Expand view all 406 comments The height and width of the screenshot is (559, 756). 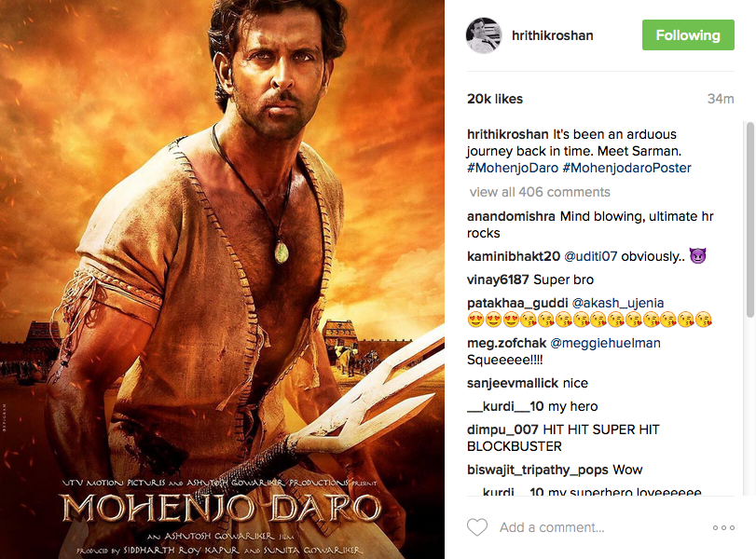(540, 192)
